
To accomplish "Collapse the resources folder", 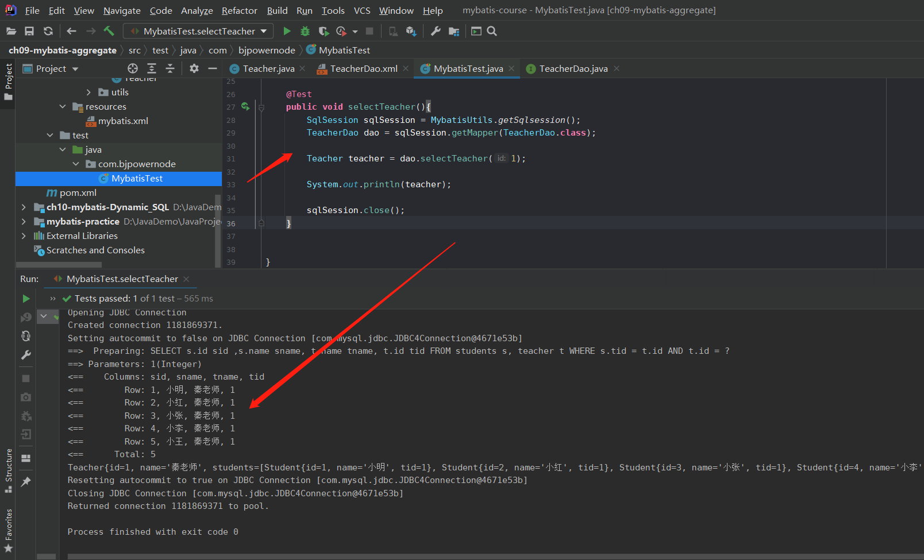I will pos(63,106).
